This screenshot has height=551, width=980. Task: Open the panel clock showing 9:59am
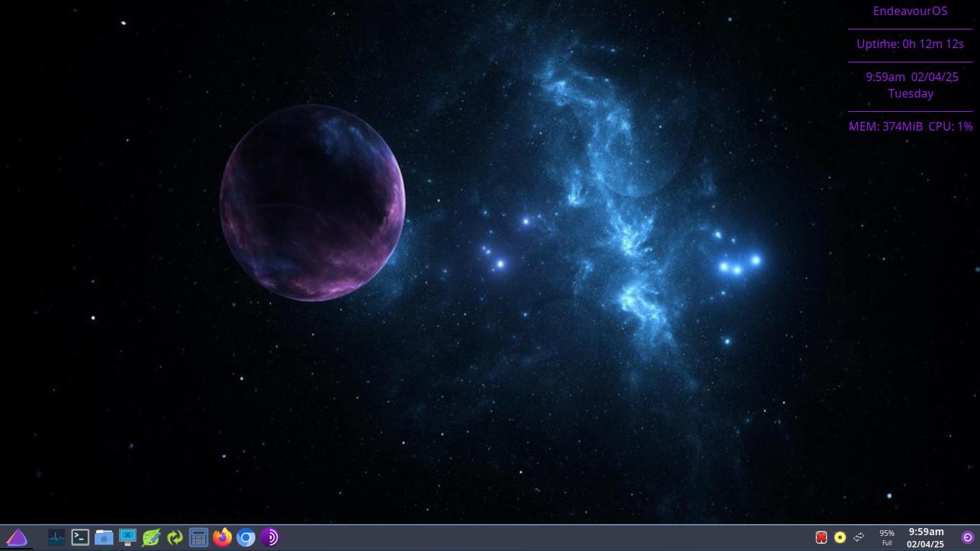(x=925, y=537)
